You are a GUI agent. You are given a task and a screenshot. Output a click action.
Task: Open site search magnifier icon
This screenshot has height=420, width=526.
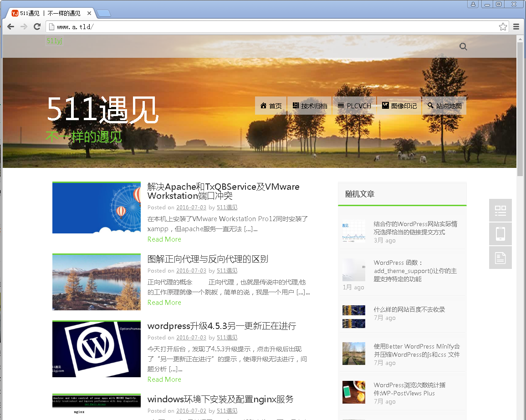tap(463, 46)
